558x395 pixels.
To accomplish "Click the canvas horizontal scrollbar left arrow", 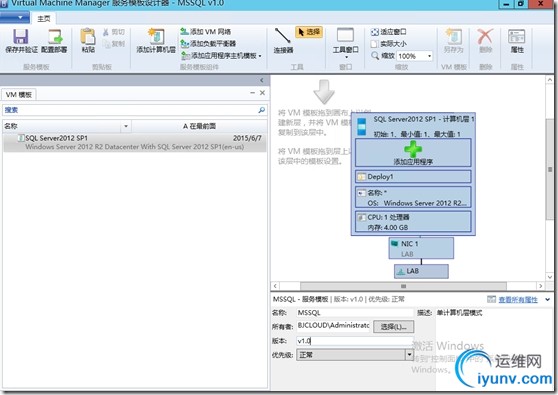I will tap(275, 286).
